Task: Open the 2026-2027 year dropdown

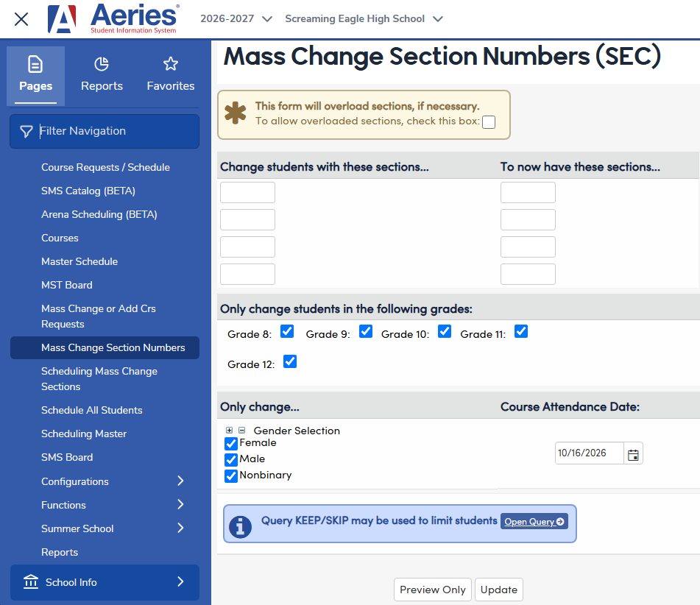Action: pyautogui.click(x=236, y=18)
